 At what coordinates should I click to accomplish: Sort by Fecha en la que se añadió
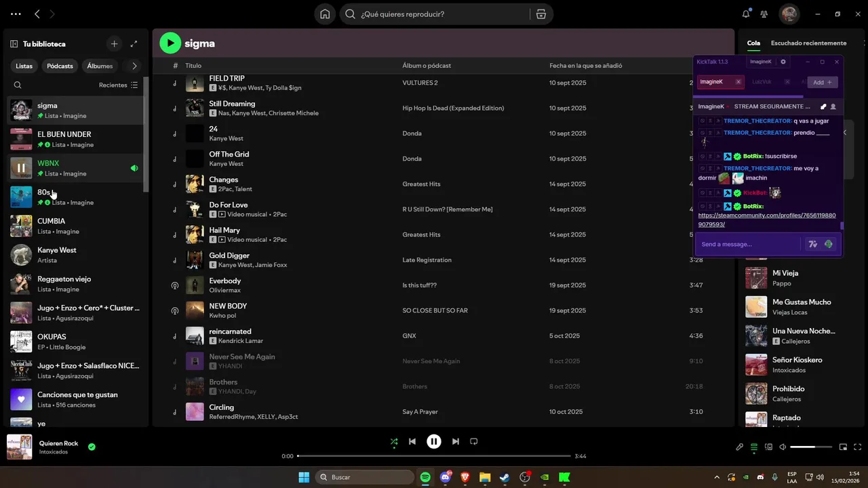(x=586, y=66)
